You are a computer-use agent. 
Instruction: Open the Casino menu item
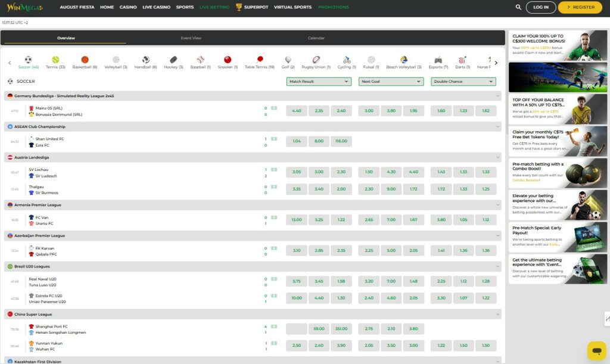click(x=128, y=7)
